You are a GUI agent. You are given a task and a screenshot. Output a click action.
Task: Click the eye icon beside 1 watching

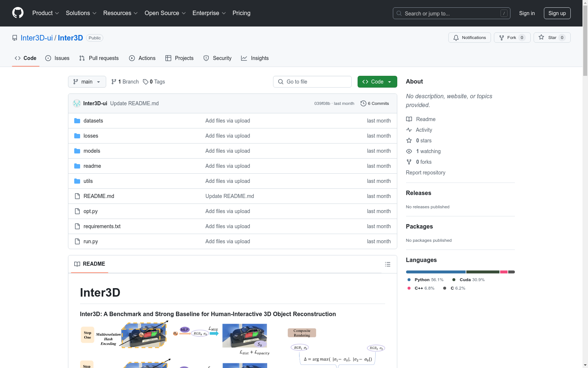pos(409,151)
